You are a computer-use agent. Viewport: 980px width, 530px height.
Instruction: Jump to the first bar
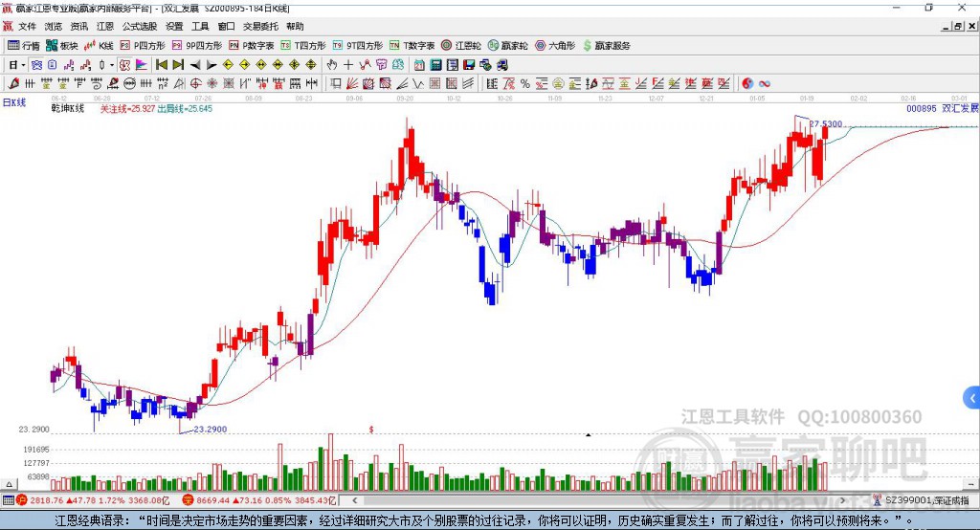[x=162, y=65]
